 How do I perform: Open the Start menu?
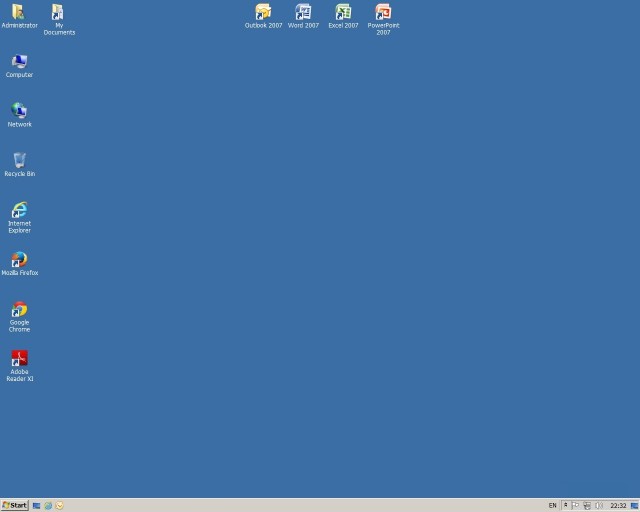15,505
